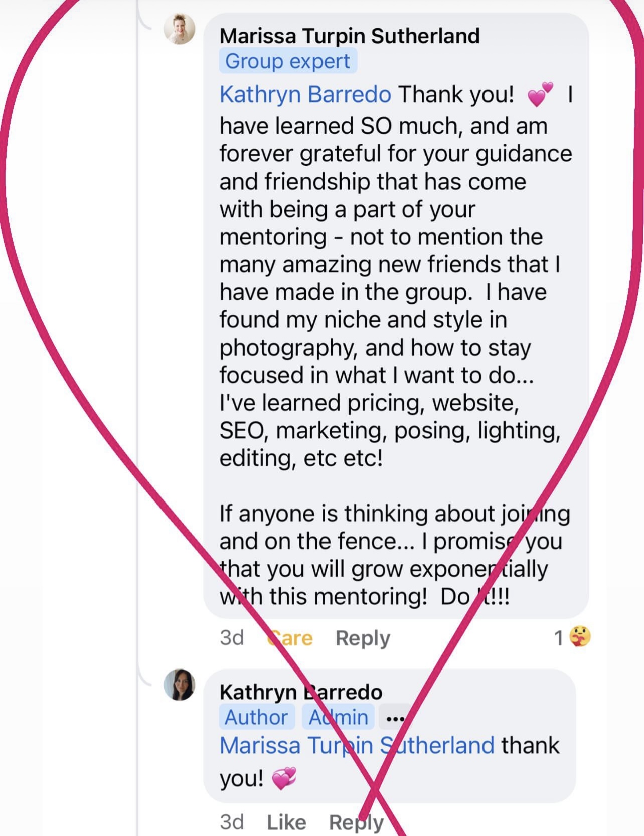Open the Marissa Turpin Sutherland mention in Kathryn's reply

point(357,745)
